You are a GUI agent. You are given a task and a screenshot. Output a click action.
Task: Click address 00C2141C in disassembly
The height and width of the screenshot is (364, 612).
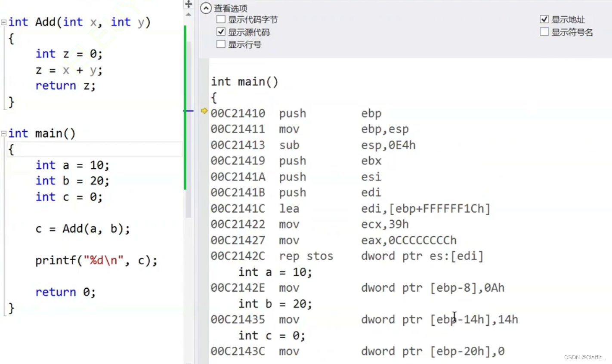point(238,209)
